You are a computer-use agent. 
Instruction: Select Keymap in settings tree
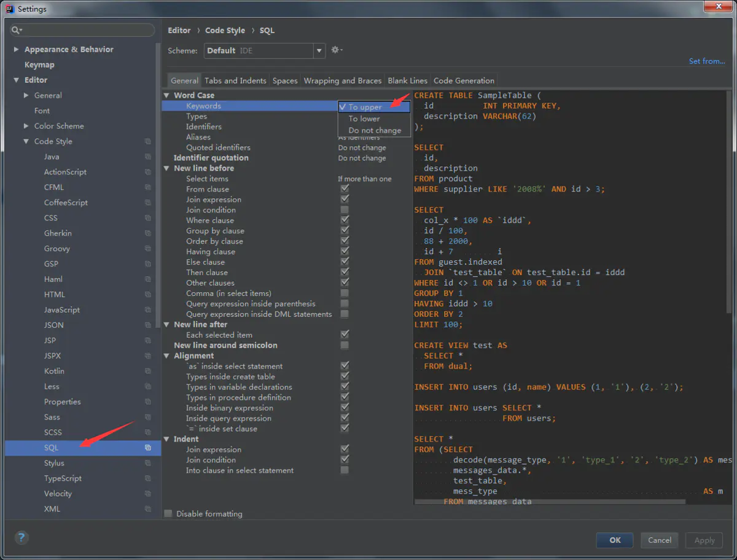point(39,64)
